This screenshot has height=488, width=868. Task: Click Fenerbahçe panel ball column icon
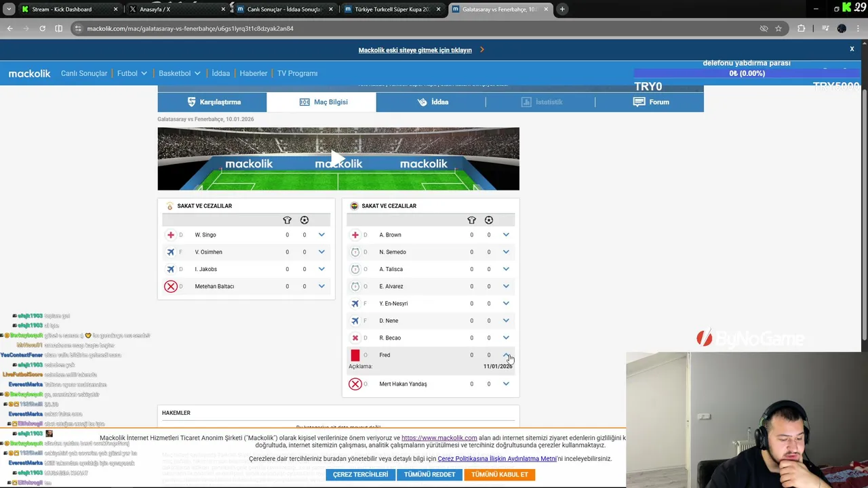(489, 220)
